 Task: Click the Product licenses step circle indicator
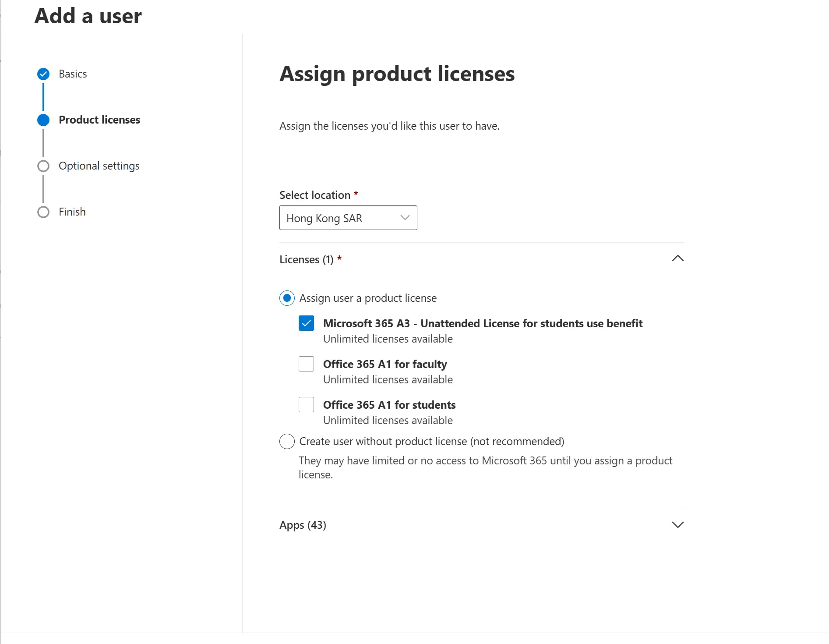click(43, 120)
